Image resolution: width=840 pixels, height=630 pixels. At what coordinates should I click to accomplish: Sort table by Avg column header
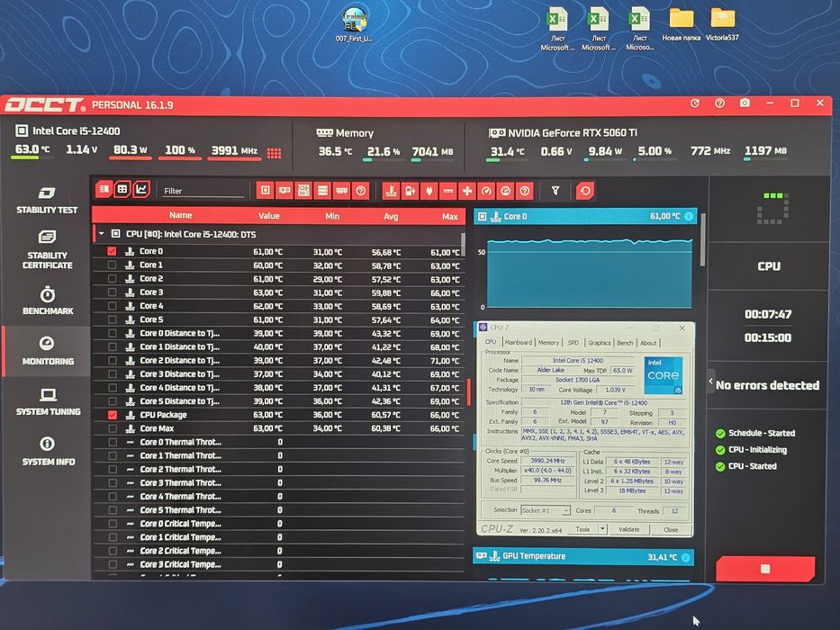coord(391,216)
